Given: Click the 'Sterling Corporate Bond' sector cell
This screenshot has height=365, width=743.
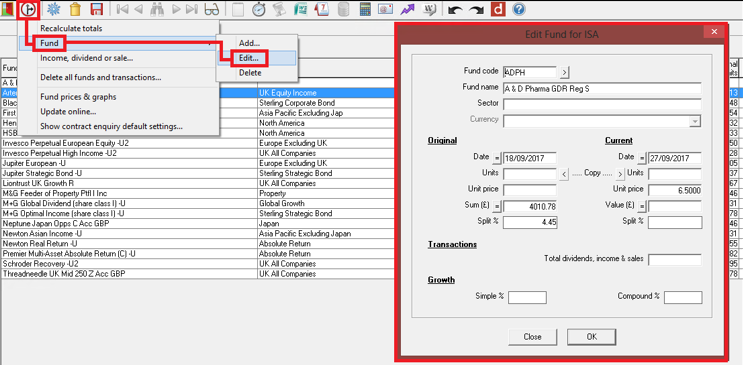Looking at the screenshot, I should 326,103.
